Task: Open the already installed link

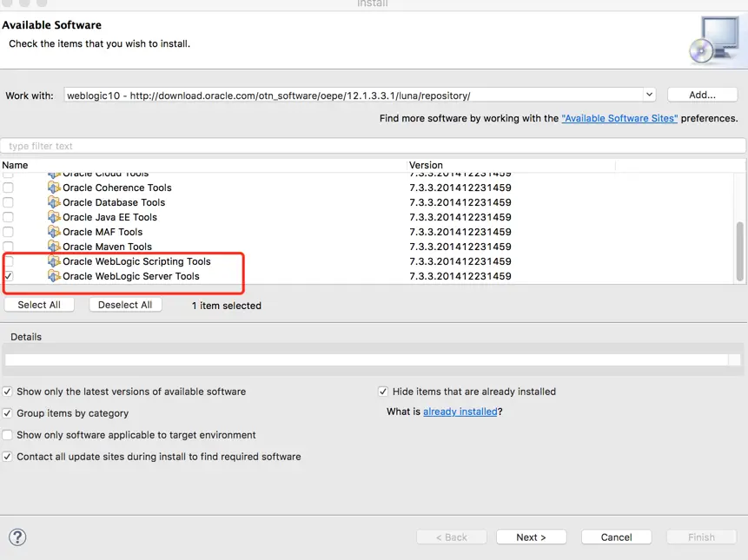Action: pos(460,412)
